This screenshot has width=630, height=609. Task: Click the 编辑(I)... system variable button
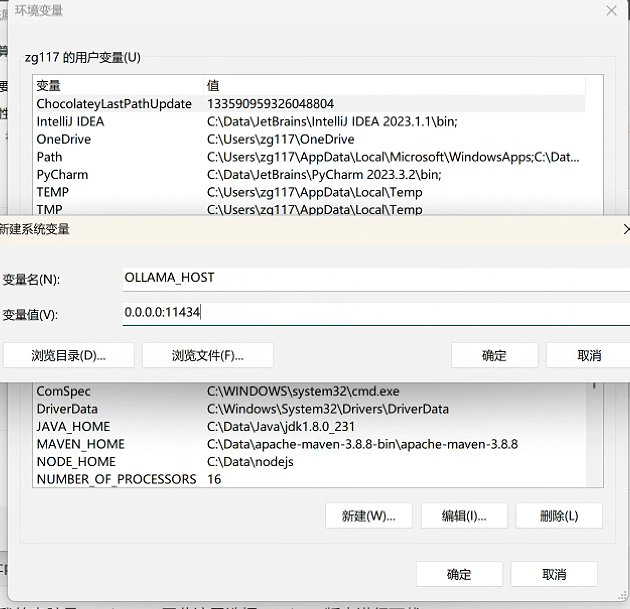(x=464, y=516)
